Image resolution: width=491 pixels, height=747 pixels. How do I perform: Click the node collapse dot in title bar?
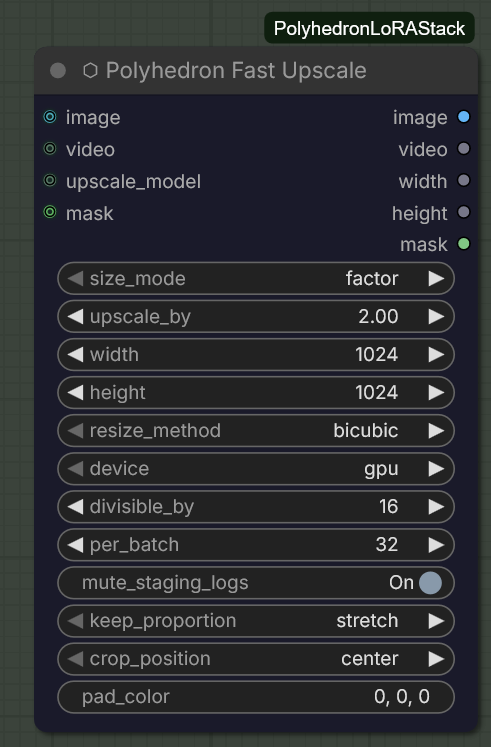[58, 71]
